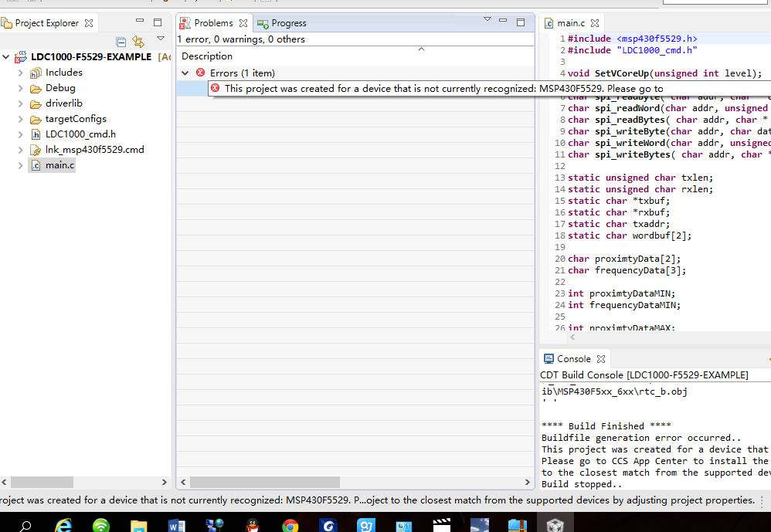Image resolution: width=771 pixels, height=532 pixels.
Task: Collapse the LDC1000-F5529-EXAMPLE project node
Action: (6, 57)
